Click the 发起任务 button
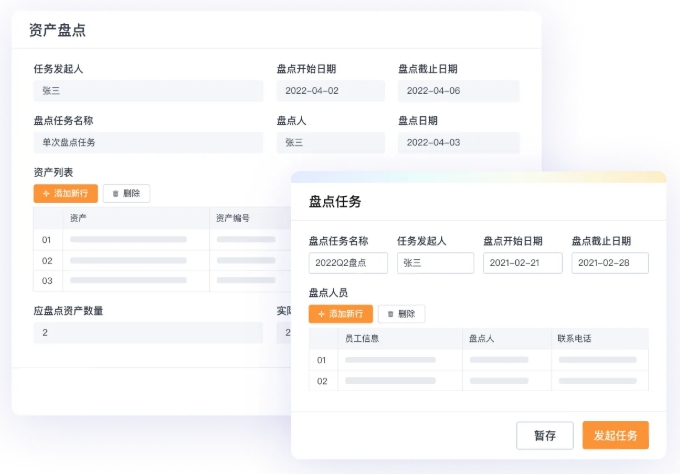 click(x=615, y=435)
